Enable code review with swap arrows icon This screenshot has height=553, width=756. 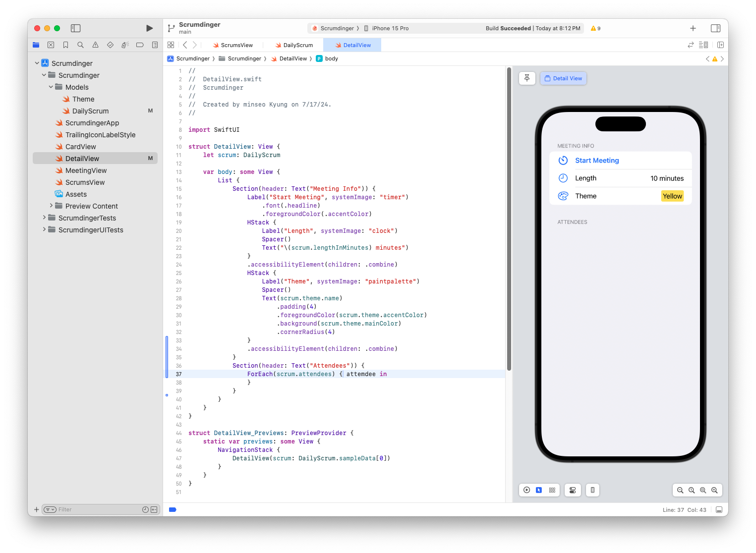[691, 45]
